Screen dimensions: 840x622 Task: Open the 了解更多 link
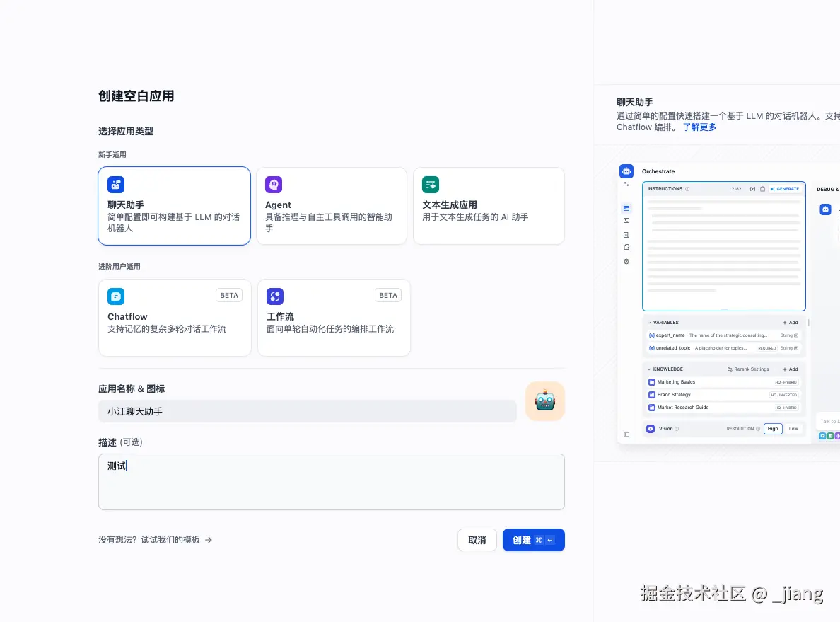point(699,127)
